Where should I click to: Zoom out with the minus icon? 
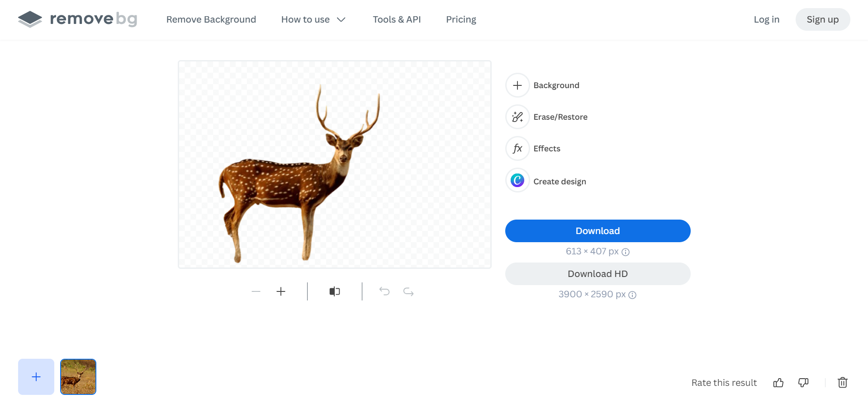point(256,291)
